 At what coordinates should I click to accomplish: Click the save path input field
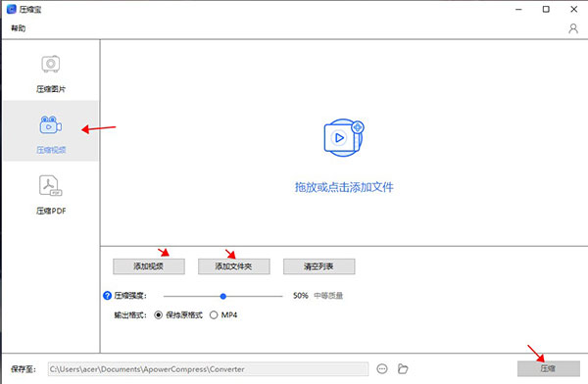point(208,369)
